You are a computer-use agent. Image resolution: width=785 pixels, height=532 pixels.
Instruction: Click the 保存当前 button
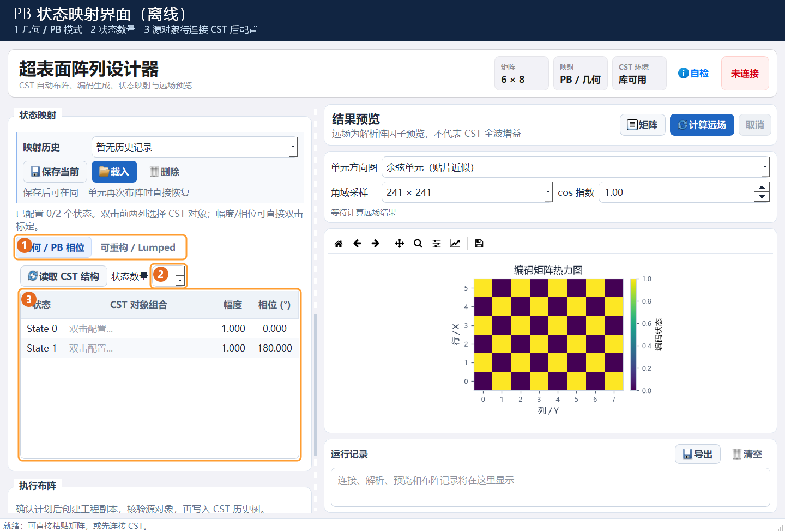coord(55,172)
